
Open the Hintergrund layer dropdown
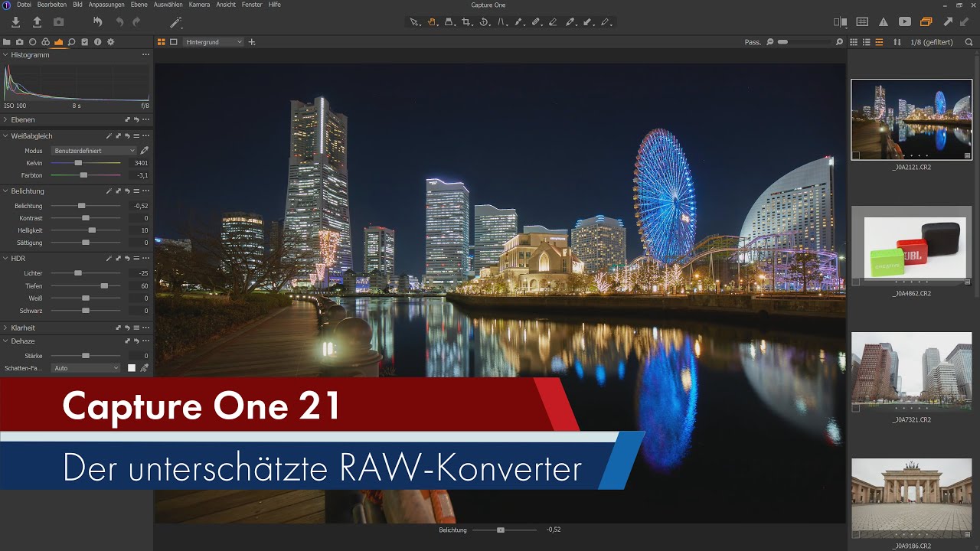214,42
